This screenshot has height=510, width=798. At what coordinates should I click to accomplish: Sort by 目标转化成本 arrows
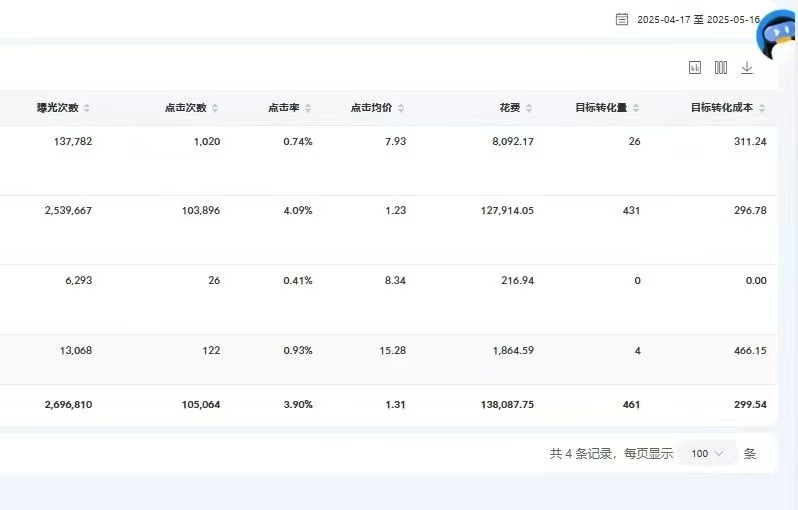pyautogui.click(x=762, y=108)
